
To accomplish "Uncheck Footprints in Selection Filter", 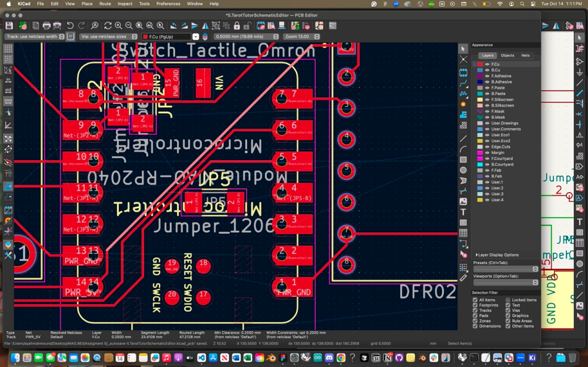I will coord(475,305).
